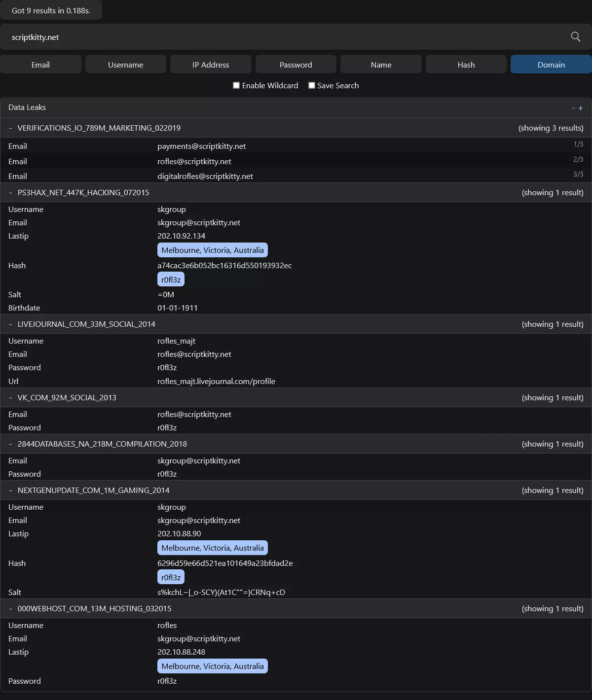This screenshot has height=700, width=592.
Task: Click salt value =0M
Action: coord(166,294)
